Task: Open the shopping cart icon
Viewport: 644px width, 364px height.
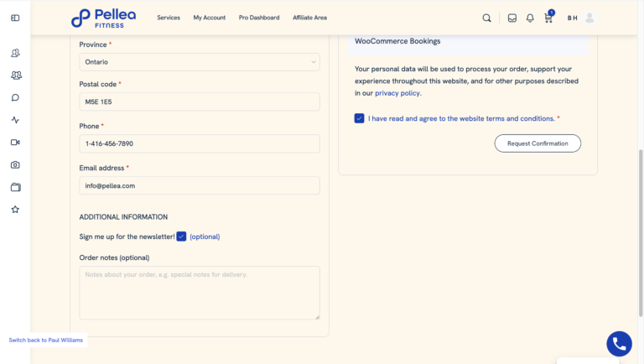Action: (548, 18)
